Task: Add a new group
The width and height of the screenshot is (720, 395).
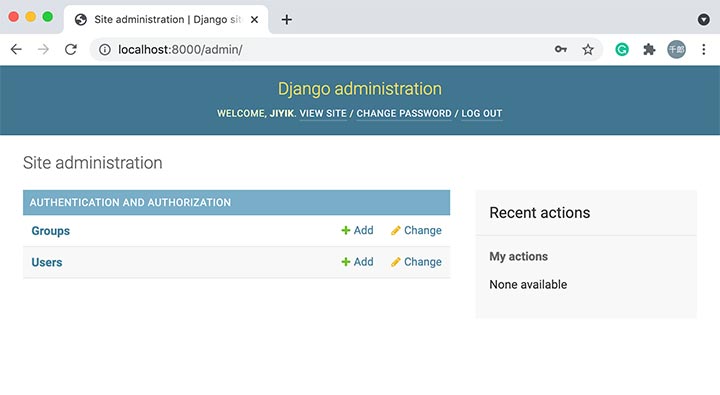Action: coord(357,230)
